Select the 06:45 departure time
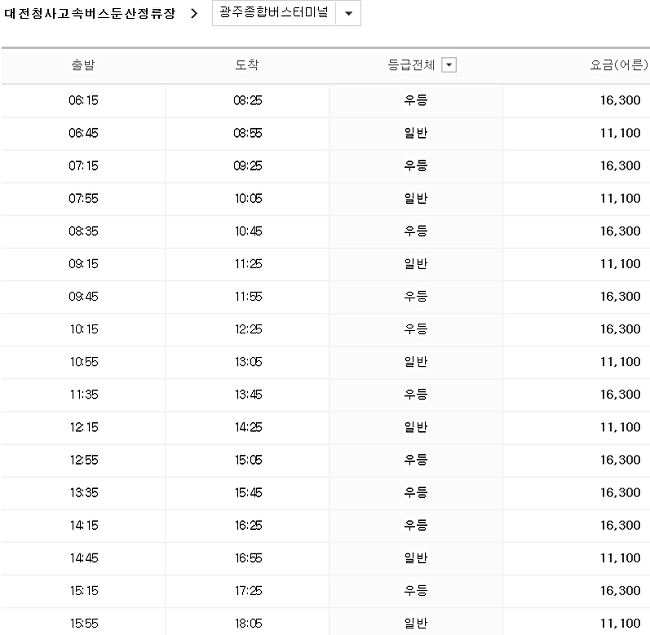This screenshot has width=650, height=635. 83,133
